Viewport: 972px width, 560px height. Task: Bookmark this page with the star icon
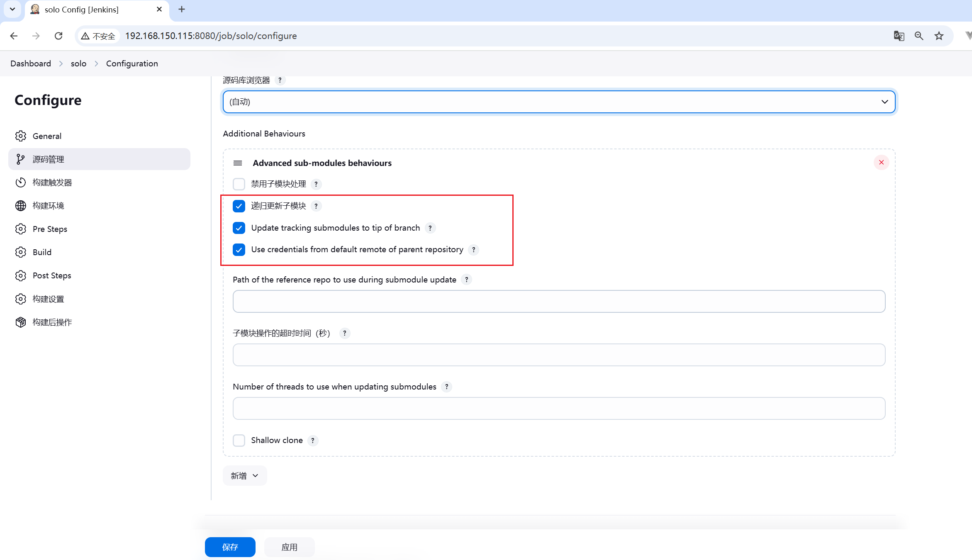939,36
